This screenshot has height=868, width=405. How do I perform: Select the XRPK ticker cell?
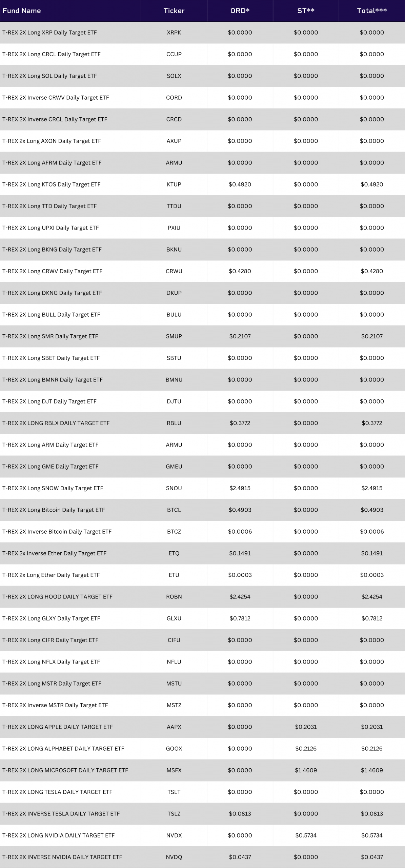(174, 33)
